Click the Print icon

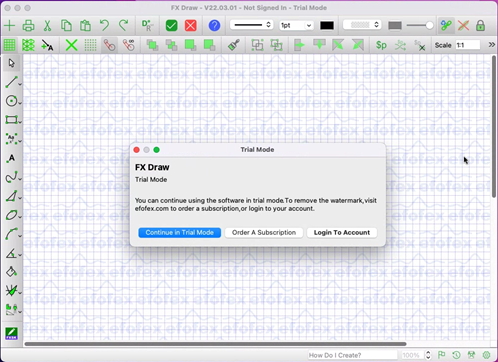(x=28, y=26)
